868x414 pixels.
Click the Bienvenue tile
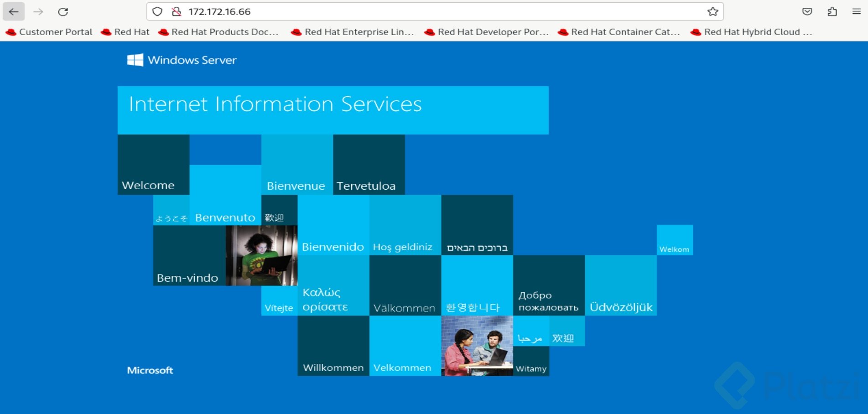tap(297, 165)
